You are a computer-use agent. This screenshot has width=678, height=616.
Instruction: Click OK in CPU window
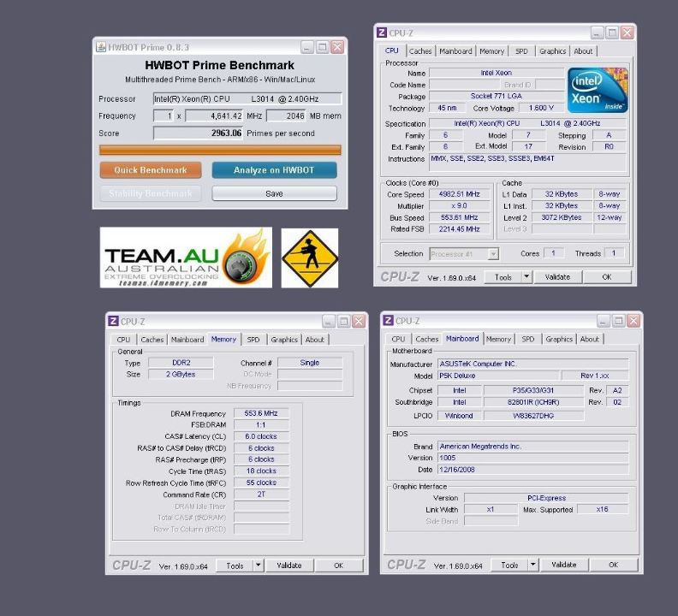607,277
